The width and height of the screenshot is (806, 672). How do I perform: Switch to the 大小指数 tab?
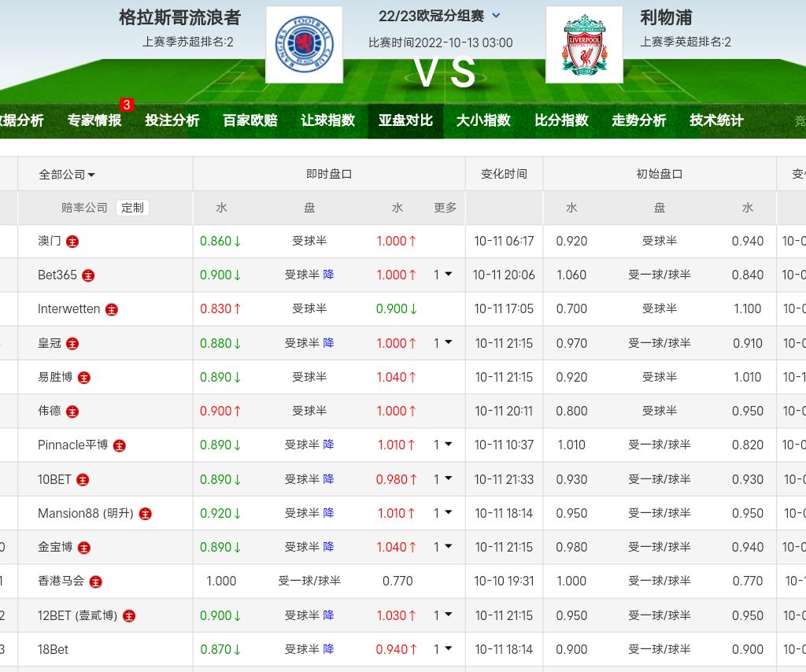[x=483, y=120]
